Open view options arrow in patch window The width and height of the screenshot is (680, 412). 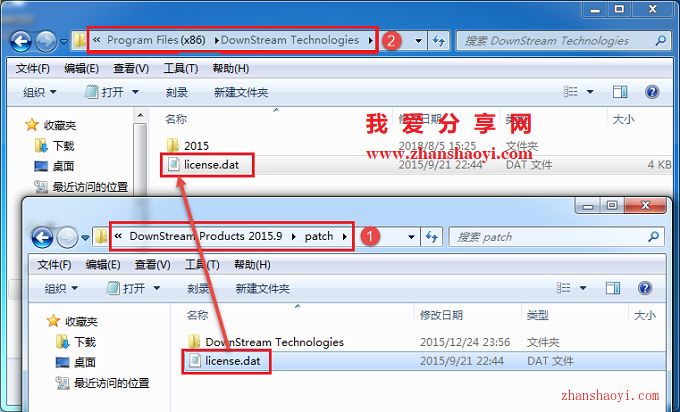click(583, 288)
